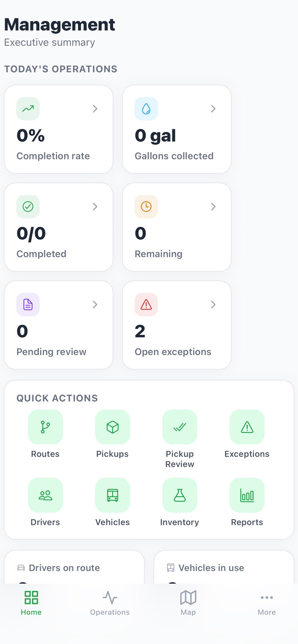
Task: Open the Routes quick action icon
Action: point(45,427)
